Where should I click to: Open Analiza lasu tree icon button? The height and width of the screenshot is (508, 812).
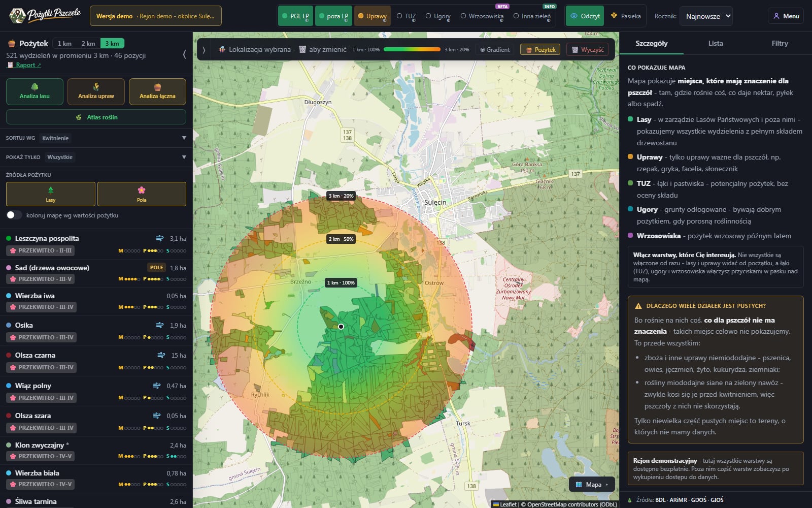click(35, 91)
